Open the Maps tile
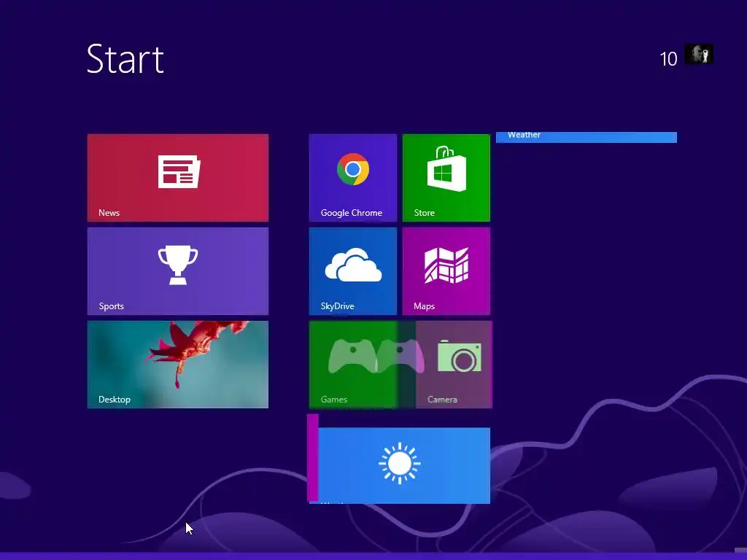The height and width of the screenshot is (560, 747). tap(446, 271)
